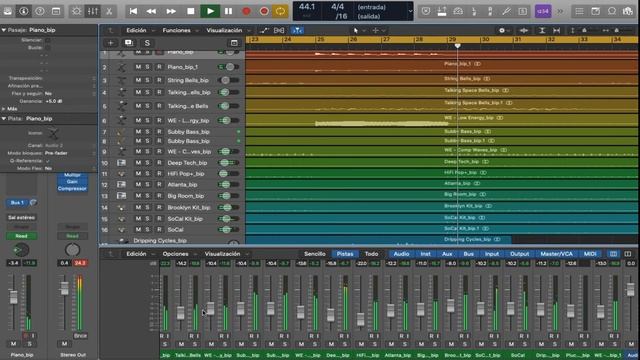The width and height of the screenshot is (640, 360).
Task: Click Read automation button on Piano_bip strip
Action: coord(21,236)
